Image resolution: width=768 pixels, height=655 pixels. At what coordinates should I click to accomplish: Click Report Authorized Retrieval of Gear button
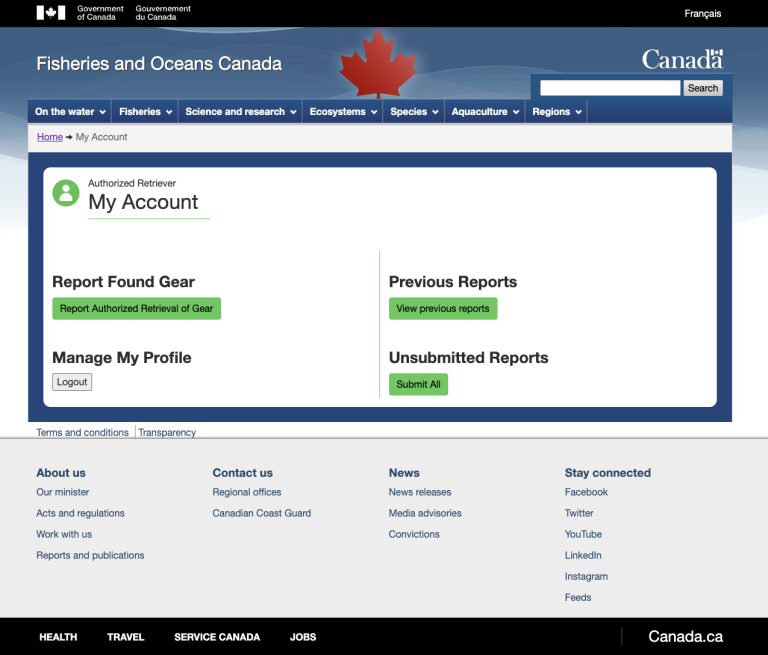tap(136, 309)
